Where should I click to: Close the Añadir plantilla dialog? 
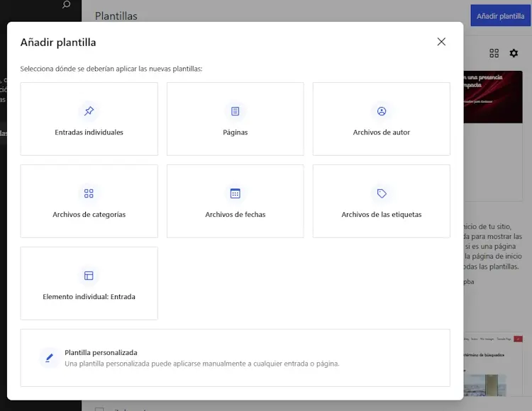pyautogui.click(x=441, y=42)
